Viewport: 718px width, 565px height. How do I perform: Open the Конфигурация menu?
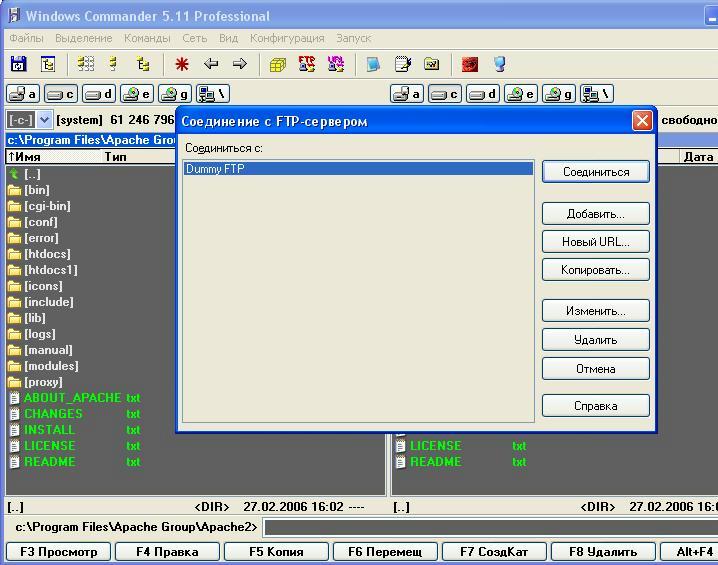point(287,38)
